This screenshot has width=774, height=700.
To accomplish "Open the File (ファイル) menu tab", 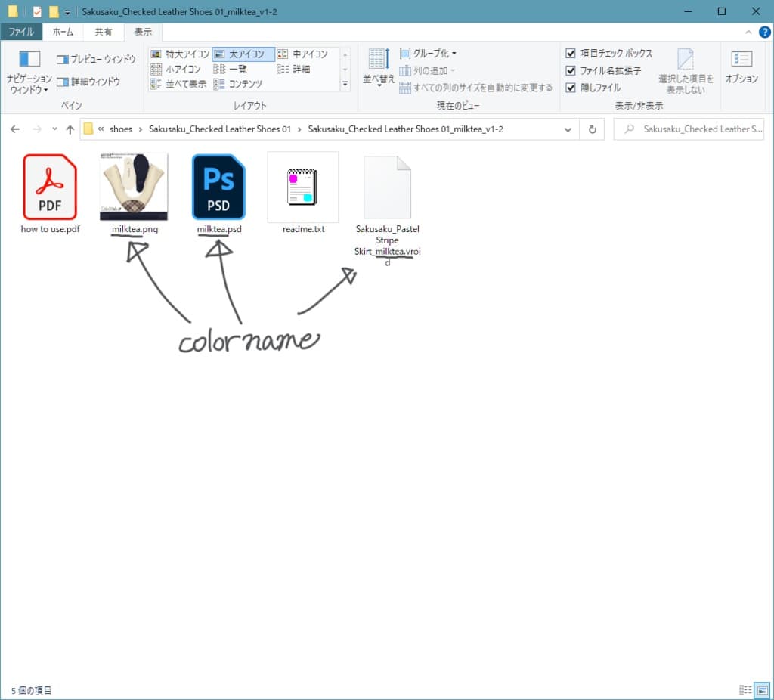I will click(x=21, y=32).
